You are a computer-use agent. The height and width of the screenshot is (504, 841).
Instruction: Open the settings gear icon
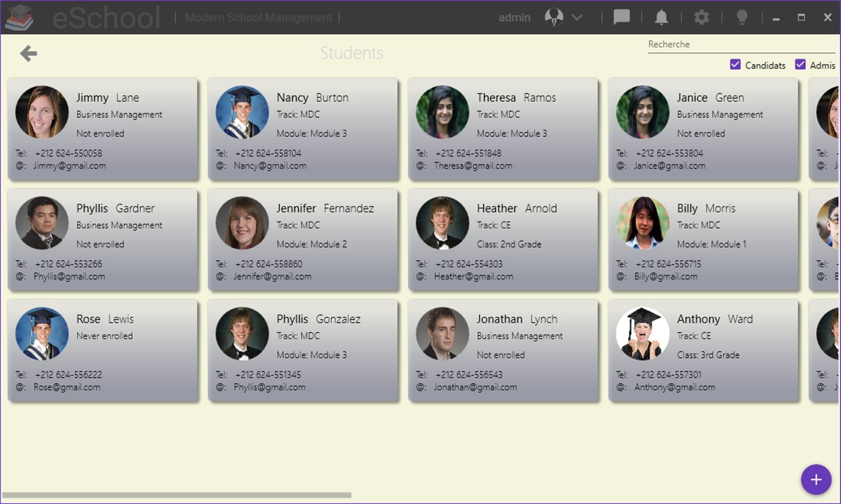(701, 17)
